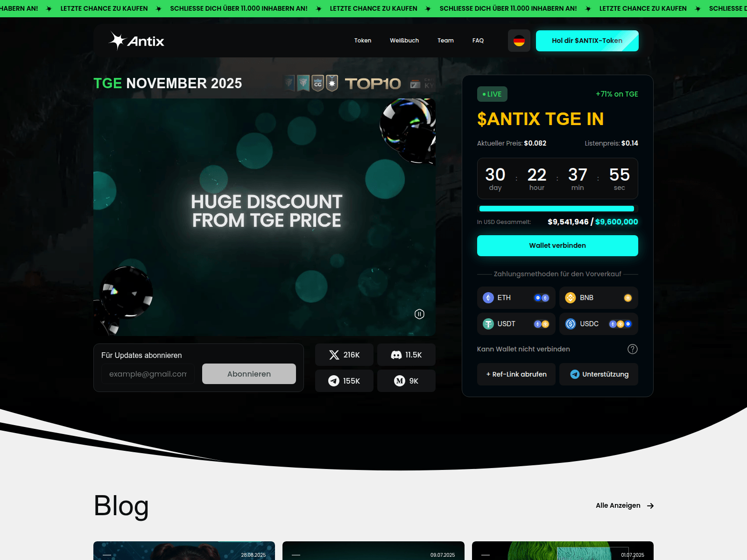Click the Abonnieren button

tap(249, 374)
